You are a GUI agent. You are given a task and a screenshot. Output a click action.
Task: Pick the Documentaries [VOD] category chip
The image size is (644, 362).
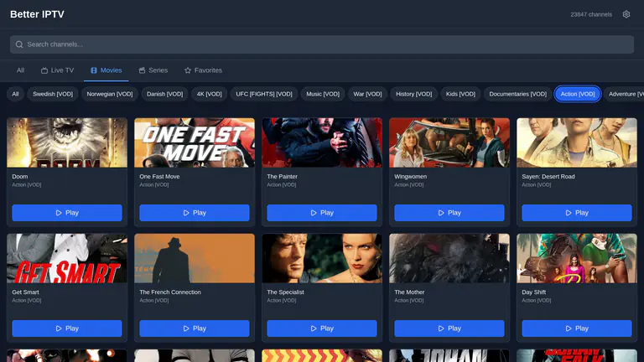point(517,94)
